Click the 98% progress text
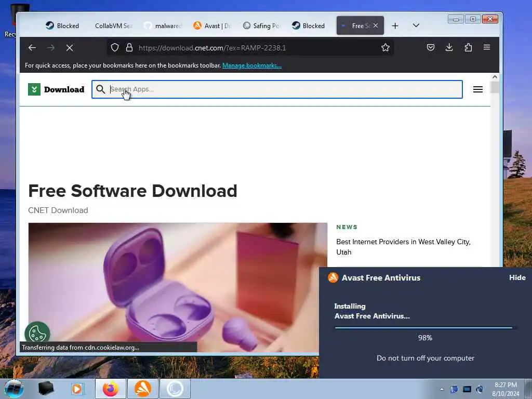The image size is (532, 399). [x=425, y=338]
